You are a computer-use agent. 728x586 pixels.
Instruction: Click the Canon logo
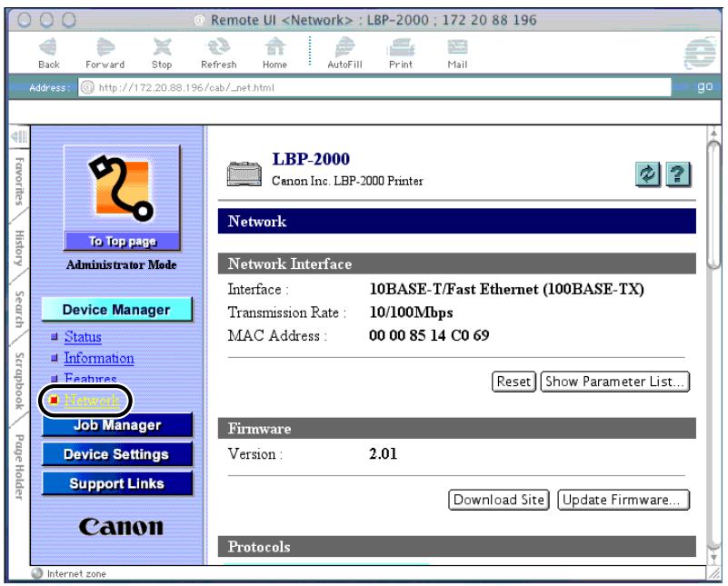pyautogui.click(x=121, y=527)
